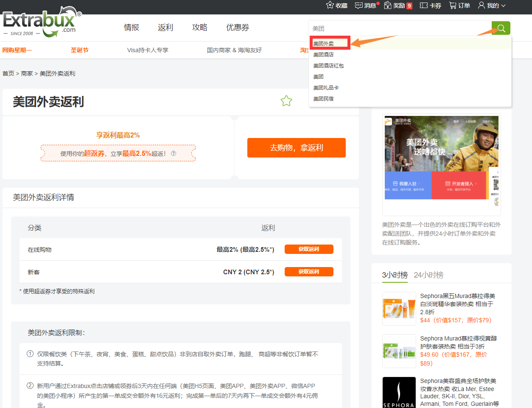Click inside the 美团 search input field
The image size is (532, 408).
coord(382,28)
